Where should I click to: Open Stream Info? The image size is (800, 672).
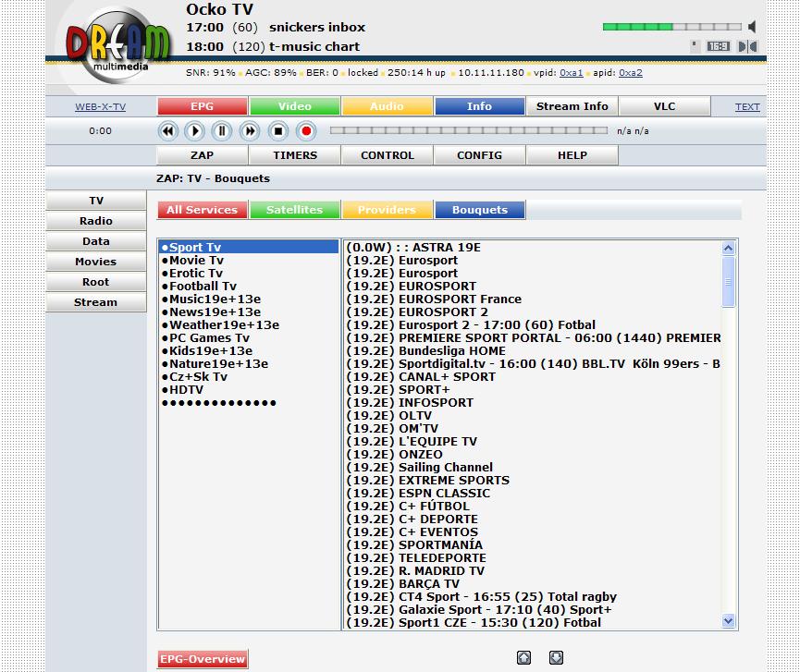pyautogui.click(x=572, y=106)
